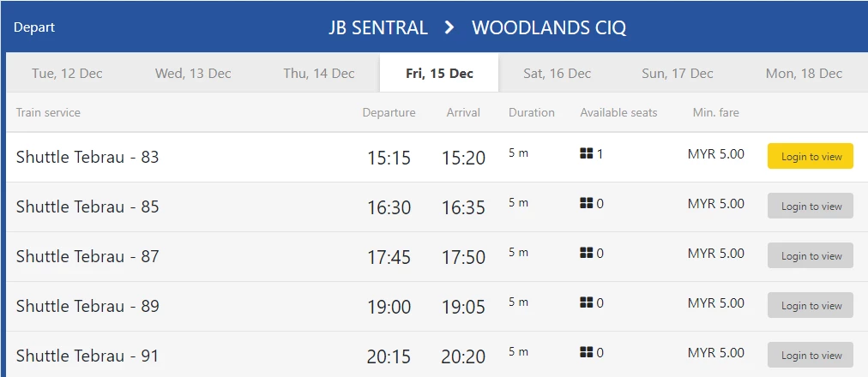The width and height of the screenshot is (868, 377).
Task: Select the Mon, 18 Dec tab
Action: (x=804, y=73)
